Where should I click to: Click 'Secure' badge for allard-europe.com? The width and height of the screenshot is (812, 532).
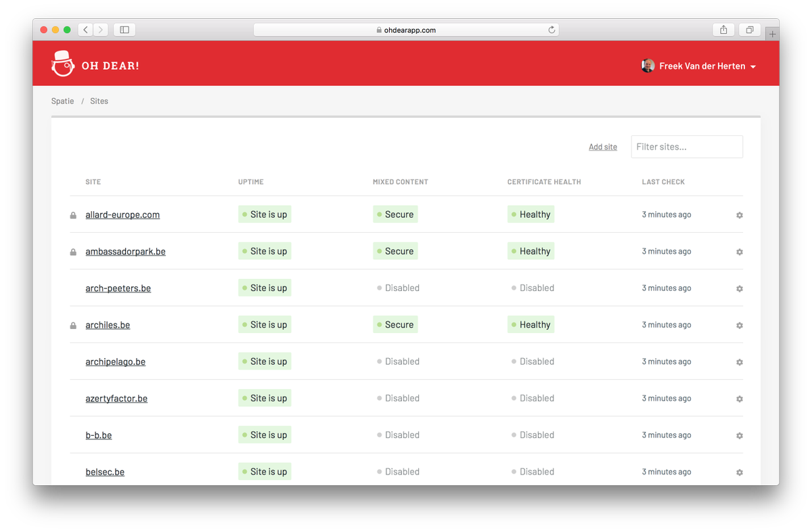395,215
